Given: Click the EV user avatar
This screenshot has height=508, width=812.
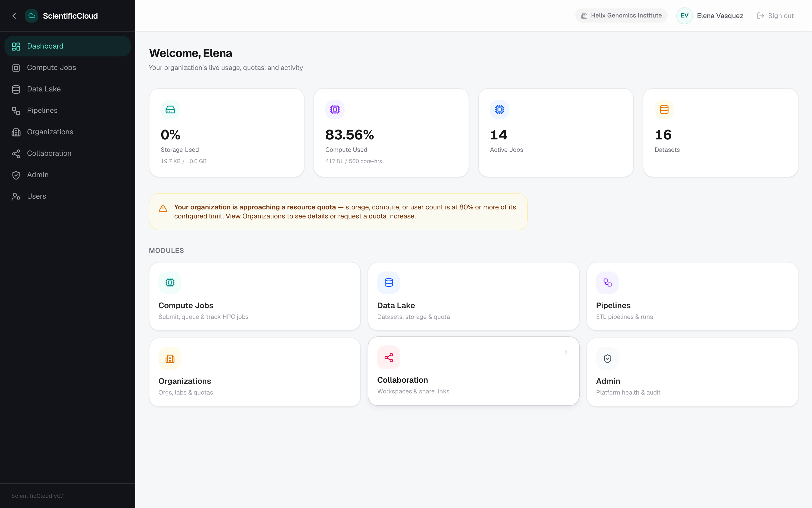Looking at the screenshot, I should pos(685,16).
